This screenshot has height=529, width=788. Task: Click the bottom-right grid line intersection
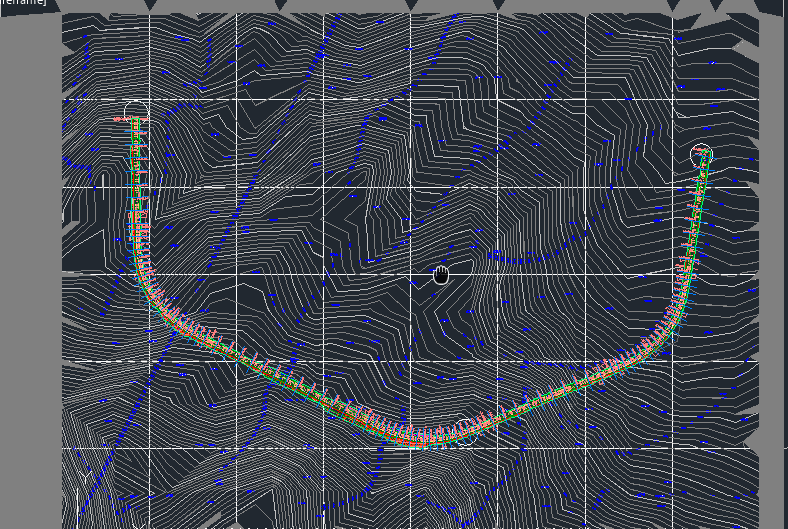coord(673,448)
